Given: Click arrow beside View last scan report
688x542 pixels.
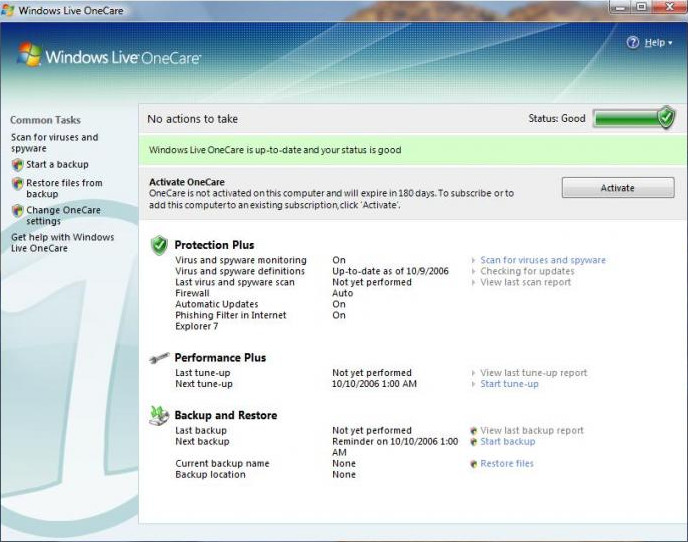Looking at the screenshot, I should pyautogui.click(x=473, y=282).
